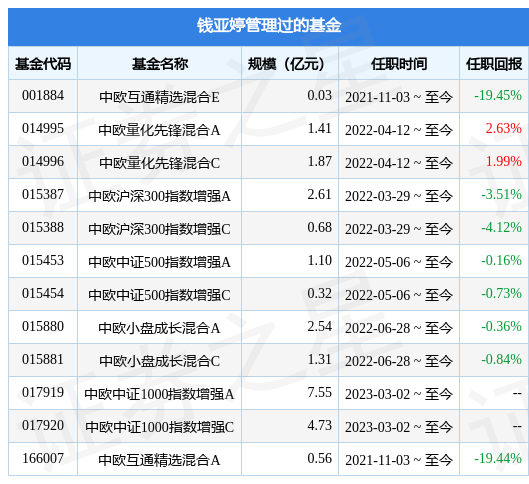
Task: Open fund 中欧中证1000指数增强A
Action: coord(159,394)
